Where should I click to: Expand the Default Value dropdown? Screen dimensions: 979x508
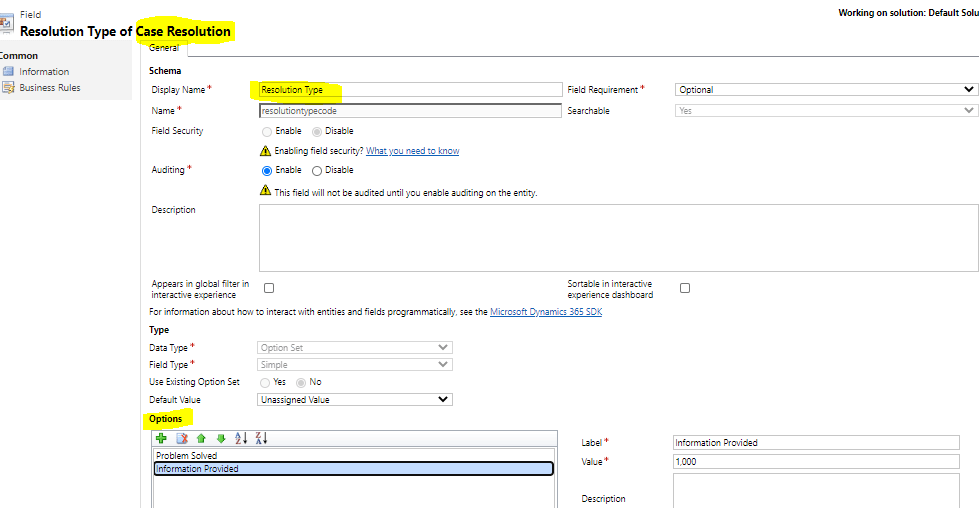click(355, 400)
